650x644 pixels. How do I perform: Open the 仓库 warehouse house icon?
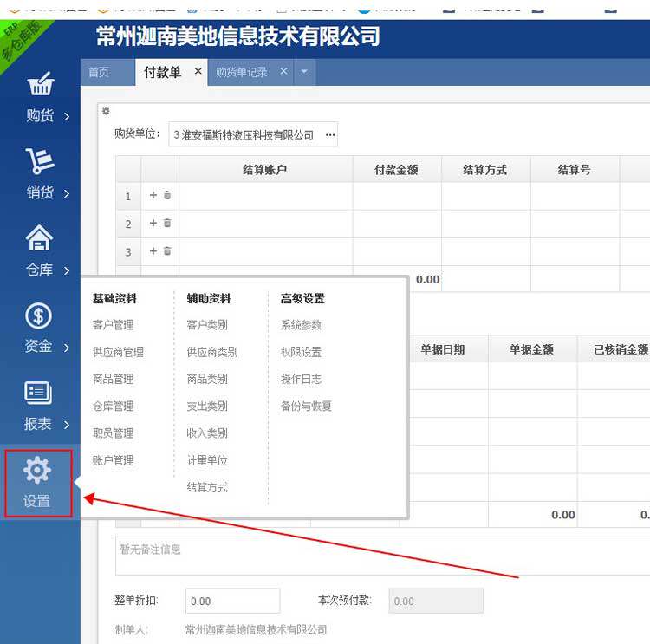40,238
